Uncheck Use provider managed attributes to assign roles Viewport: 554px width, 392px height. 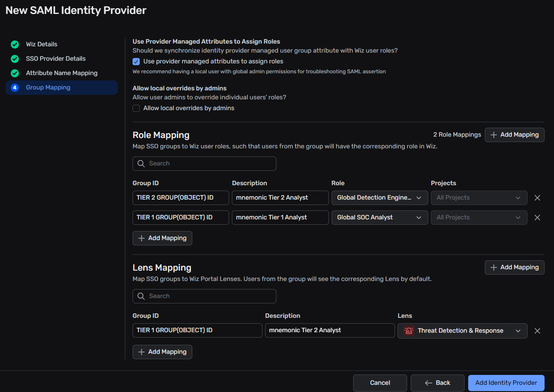[x=136, y=62]
